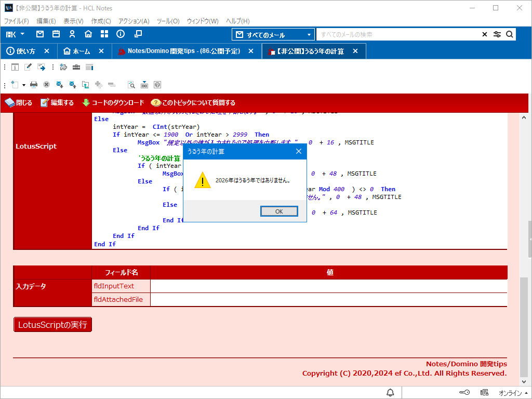Click the notification bell in the status bar
532x399 pixels.
(390, 392)
